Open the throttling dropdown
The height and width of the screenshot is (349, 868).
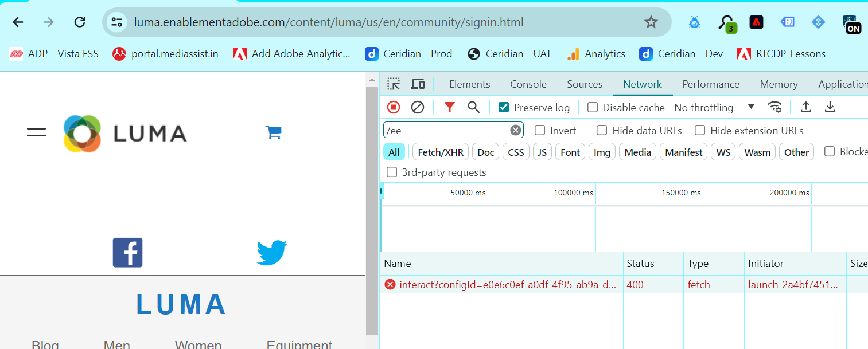tap(751, 107)
